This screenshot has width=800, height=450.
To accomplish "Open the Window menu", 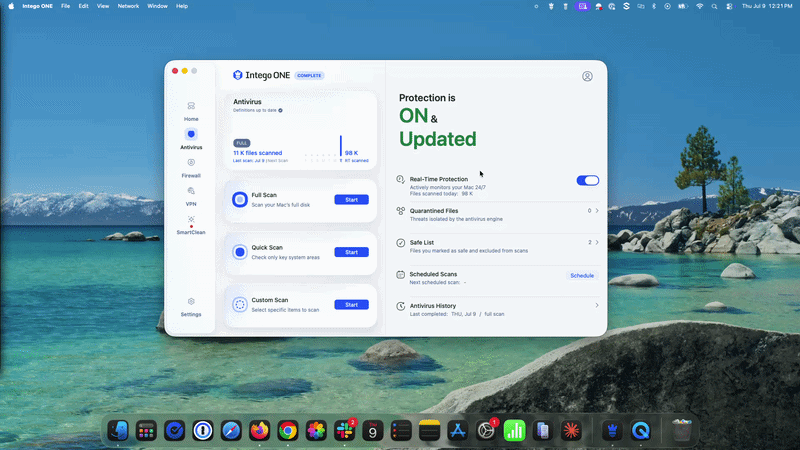I will 157,6.
